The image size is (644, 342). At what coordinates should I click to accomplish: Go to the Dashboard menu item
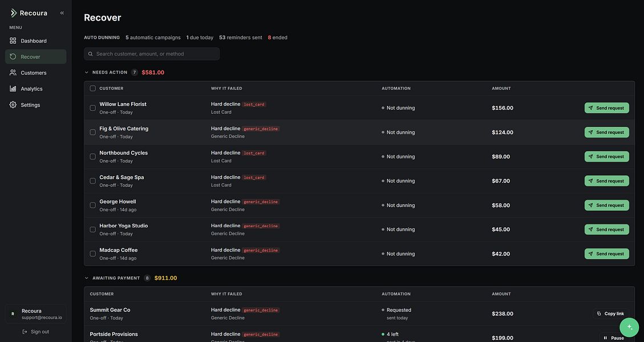point(36,40)
